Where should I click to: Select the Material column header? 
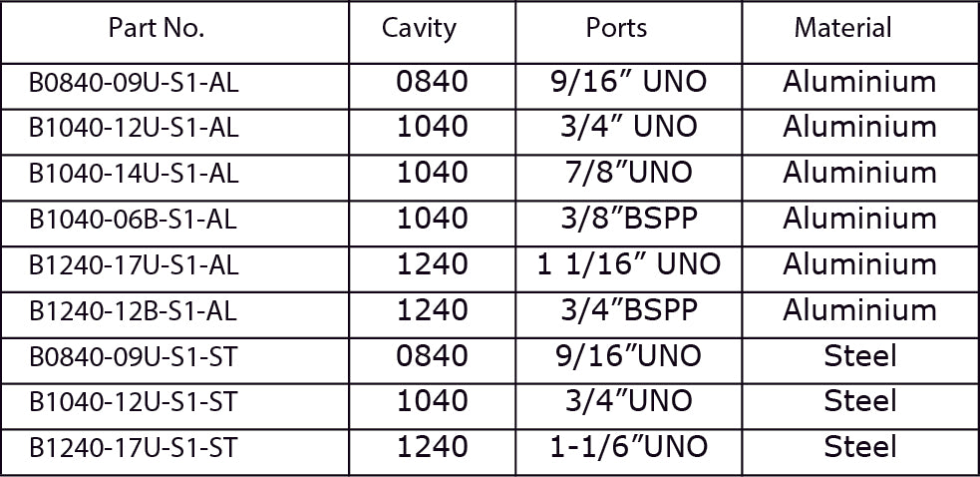[x=842, y=28]
